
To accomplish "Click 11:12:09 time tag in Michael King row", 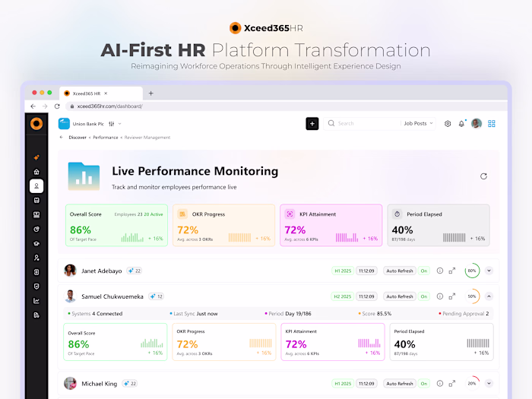I will tap(366, 383).
